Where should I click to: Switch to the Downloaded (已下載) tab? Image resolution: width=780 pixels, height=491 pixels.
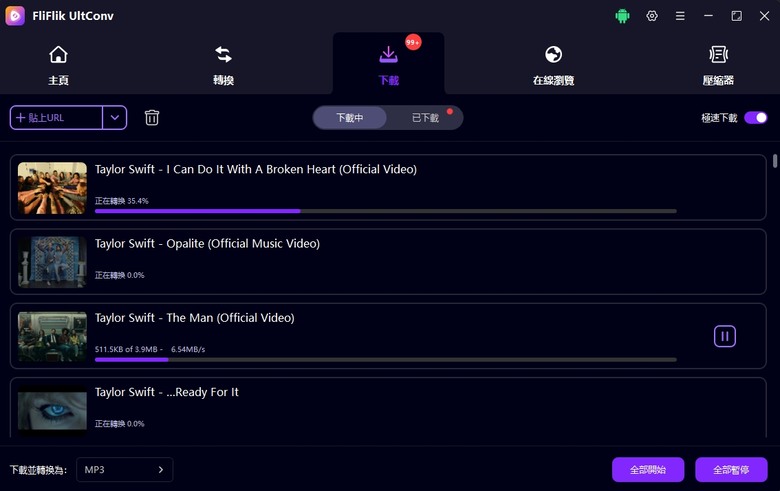tap(425, 118)
